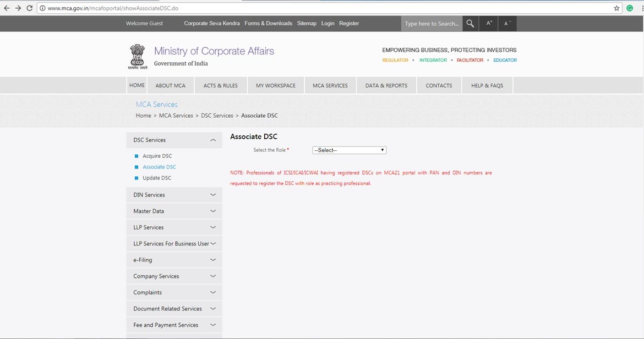
Task: Focus the Type here to Search field
Action: (x=432, y=24)
